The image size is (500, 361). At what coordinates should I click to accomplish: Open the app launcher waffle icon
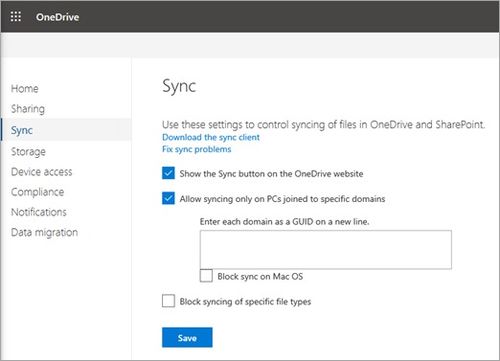click(x=16, y=16)
